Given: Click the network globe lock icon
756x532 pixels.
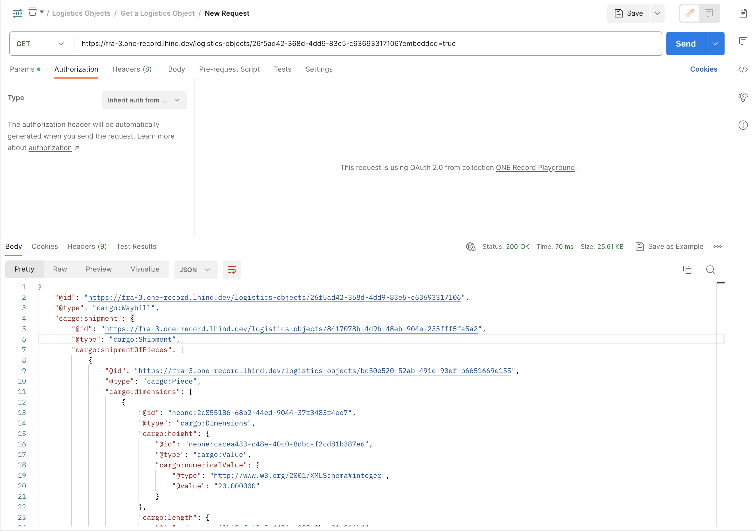Looking at the screenshot, I should click(x=471, y=247).
